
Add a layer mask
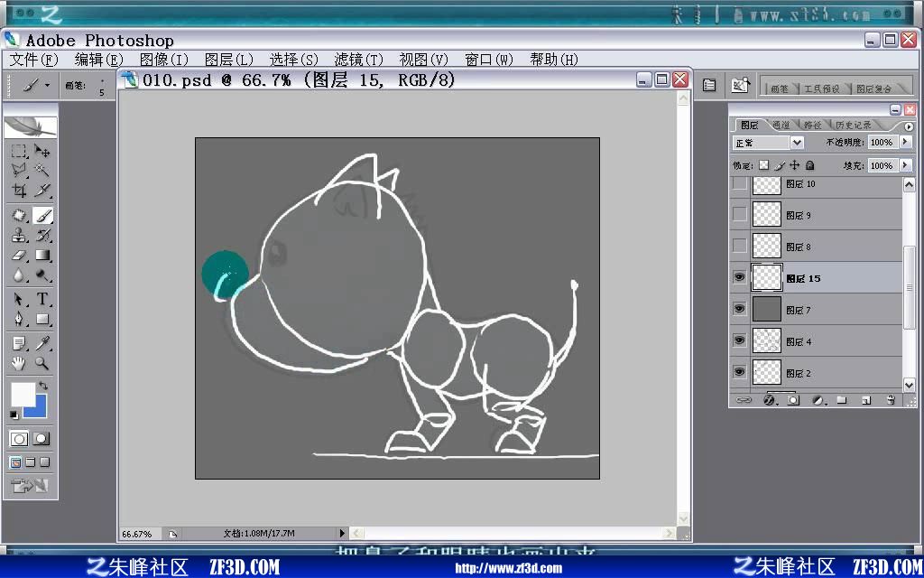click(x=794, y=400)
